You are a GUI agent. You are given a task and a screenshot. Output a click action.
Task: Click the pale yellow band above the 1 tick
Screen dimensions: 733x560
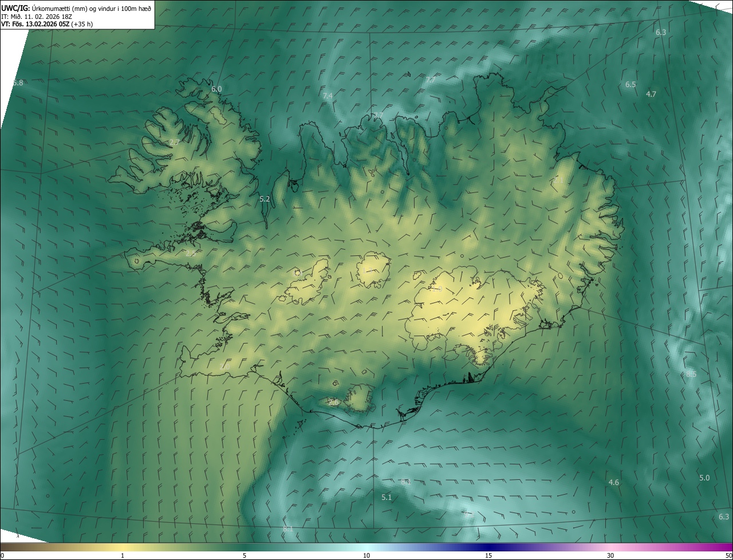[123, 547]
